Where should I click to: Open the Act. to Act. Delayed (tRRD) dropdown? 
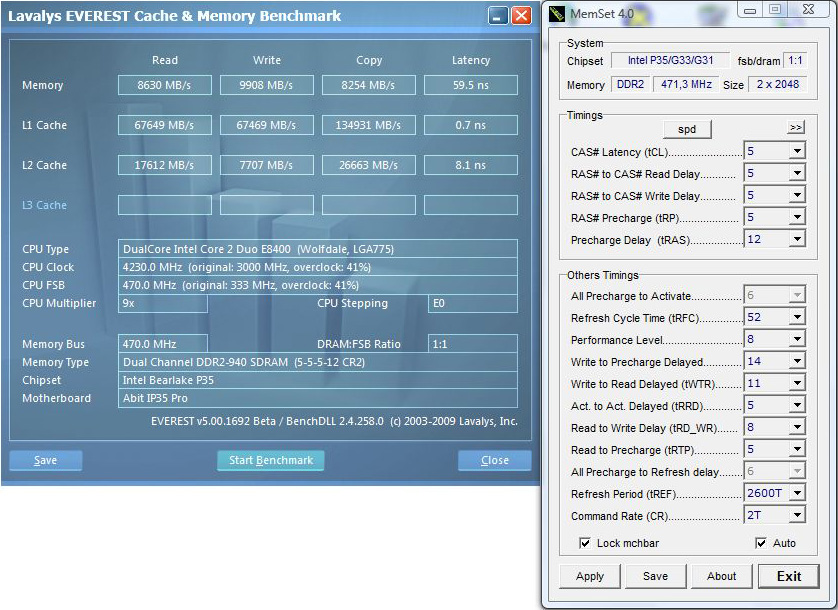pyautogui.click(x=797, y=405)
